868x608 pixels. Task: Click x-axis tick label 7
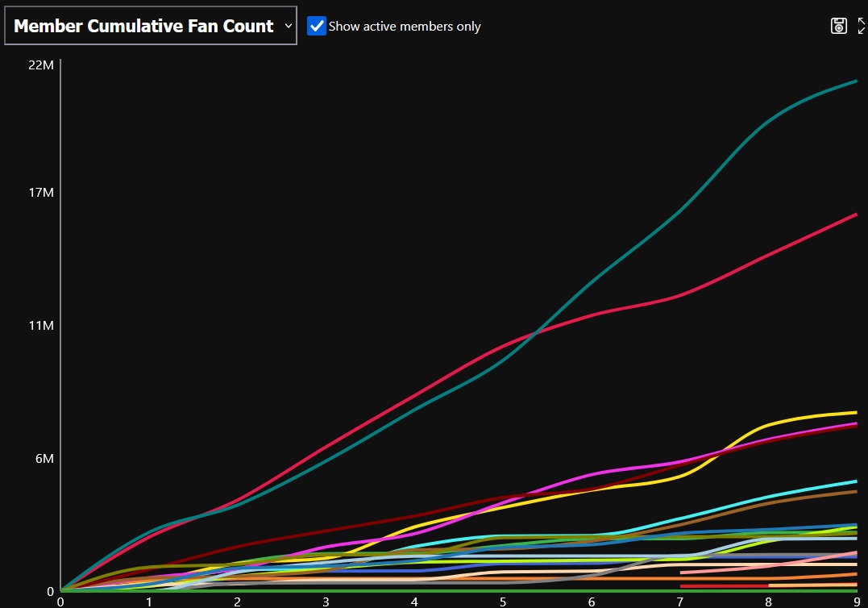coord(680,602)
